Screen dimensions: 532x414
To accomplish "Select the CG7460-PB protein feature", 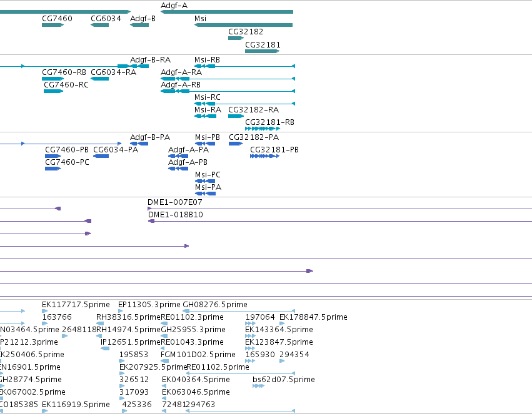I will [53, 156].
